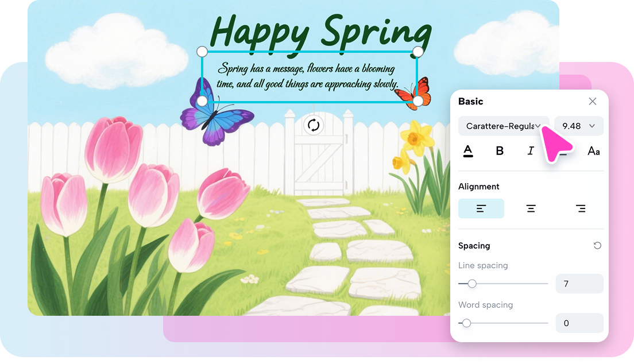The height and width of the screenshot is (364, 634).
Task: Toggle bold formatting
Action: click(500, 151)
